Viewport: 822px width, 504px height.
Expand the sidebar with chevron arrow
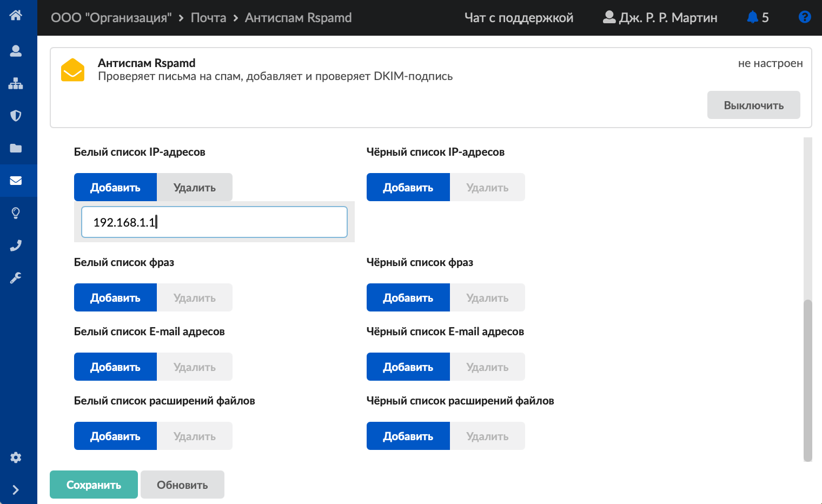pos(16,490)
